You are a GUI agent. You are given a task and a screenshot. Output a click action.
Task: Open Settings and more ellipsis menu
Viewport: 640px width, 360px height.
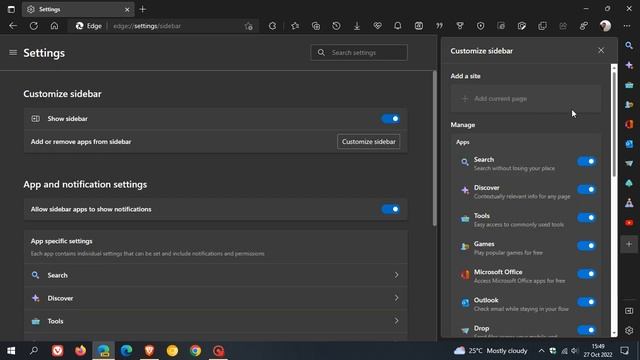(627, 26)
